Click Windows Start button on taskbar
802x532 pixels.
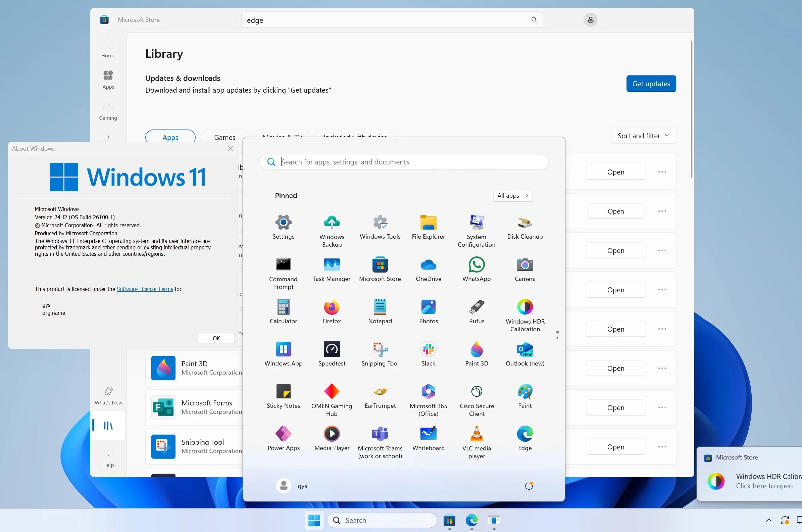(x=314, y=520)
